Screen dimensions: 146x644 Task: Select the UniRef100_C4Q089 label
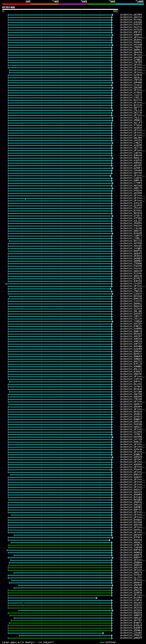coord(131,548)
